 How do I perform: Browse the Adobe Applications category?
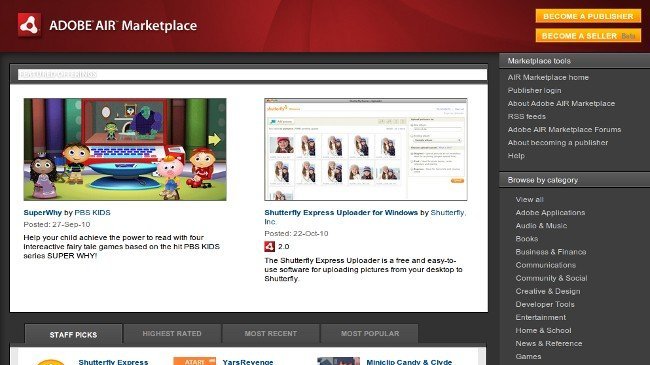(x=550, y=213)
